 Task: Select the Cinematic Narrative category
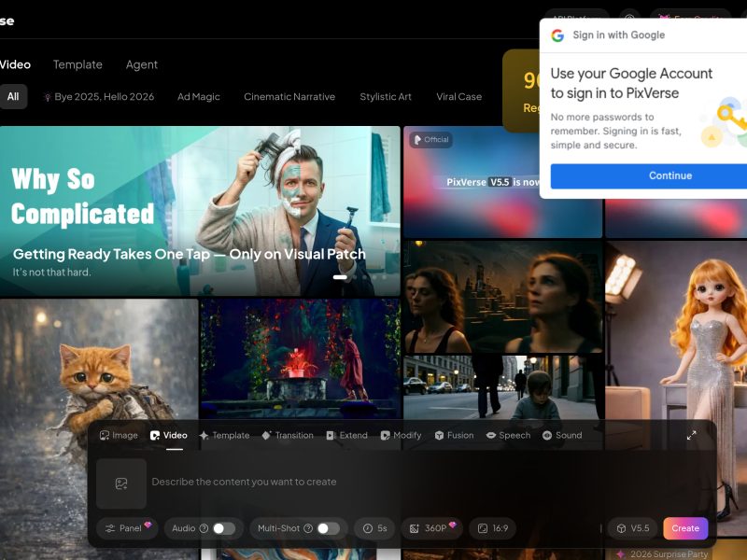289,97
